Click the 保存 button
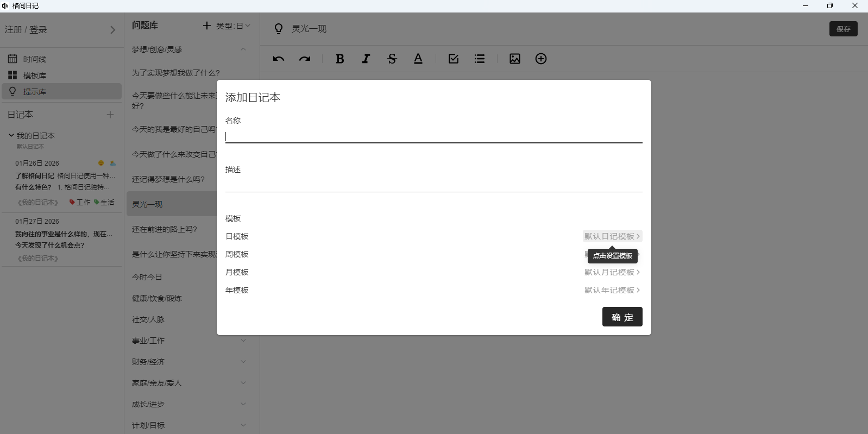The height and width of the screenshot is (434, 868). (843, 29)
